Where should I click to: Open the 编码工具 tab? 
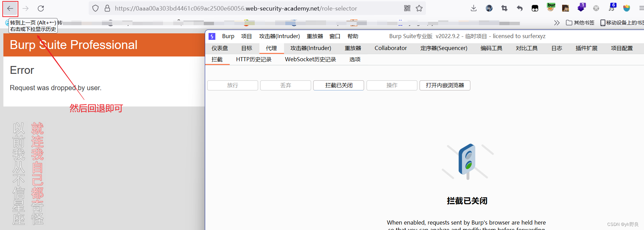[491, 48]
